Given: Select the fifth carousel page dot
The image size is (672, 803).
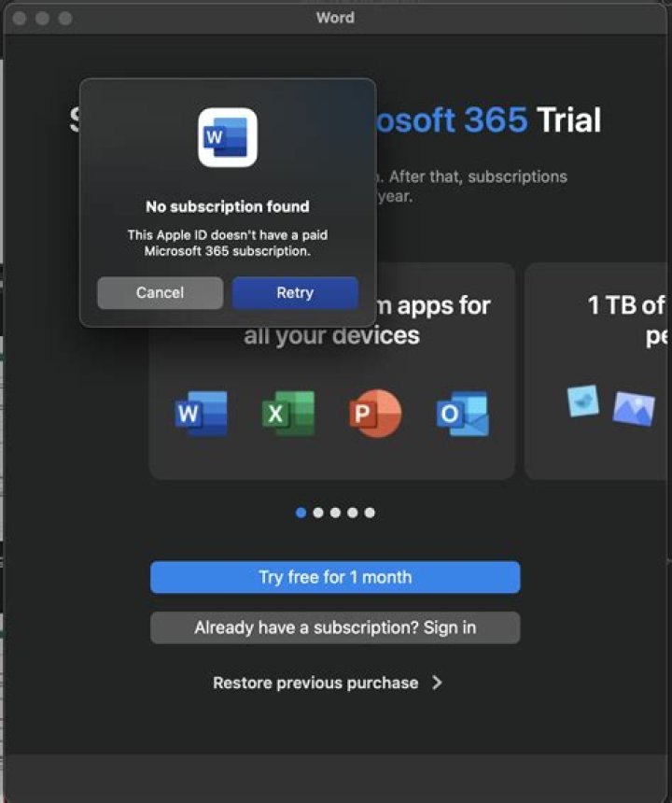Looking at the screenshot, I should (370, 513).
